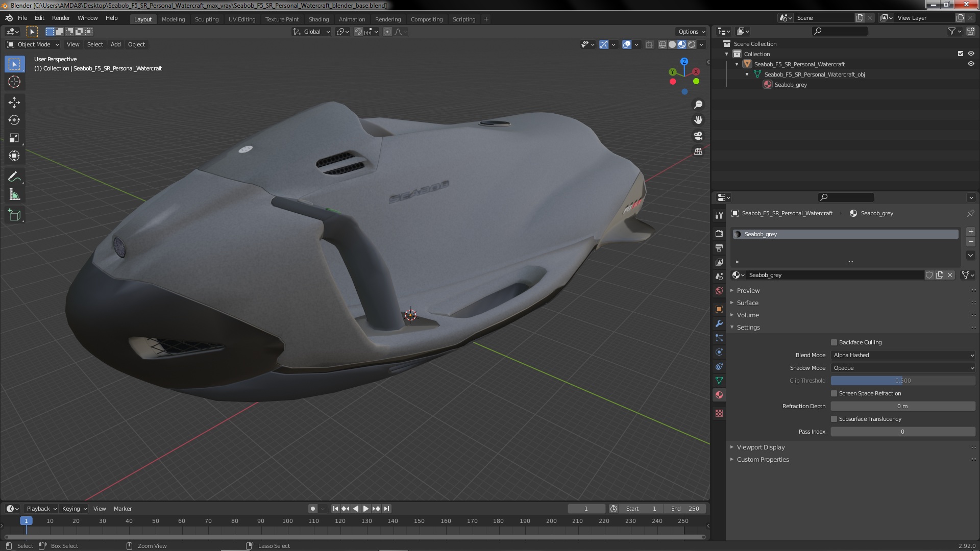Open Tool properties tab
This screenshot has height=551, width=980.
point(719,215)
